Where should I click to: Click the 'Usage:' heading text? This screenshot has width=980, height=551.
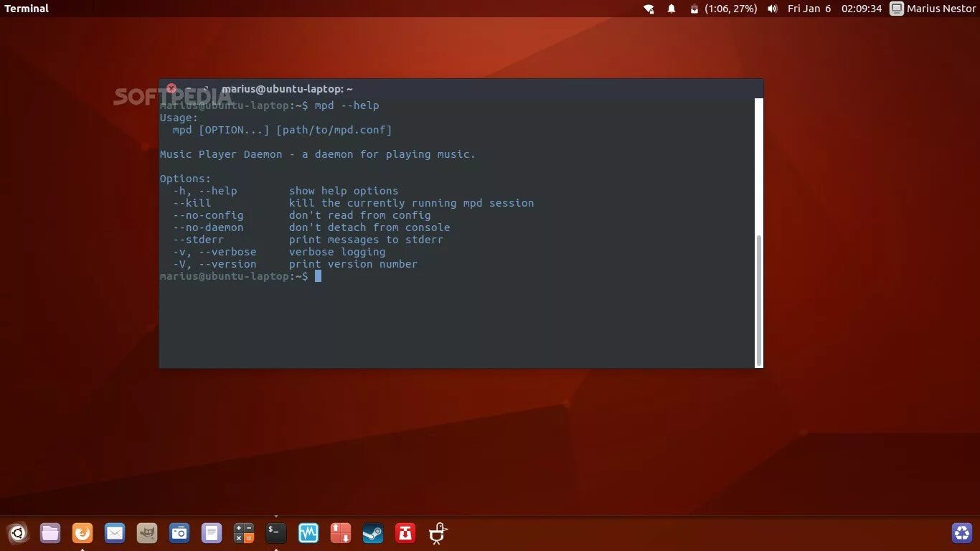point(179,118)
